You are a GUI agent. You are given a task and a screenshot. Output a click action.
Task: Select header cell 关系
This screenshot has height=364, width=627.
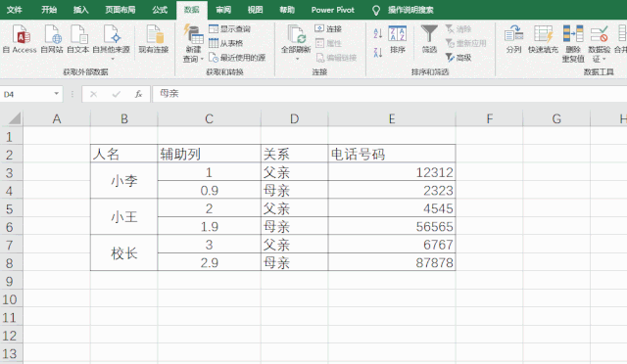click(x=294, y=154)
